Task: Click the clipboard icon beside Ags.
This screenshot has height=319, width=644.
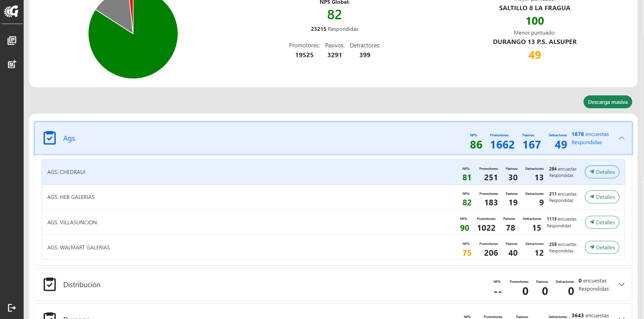Action: click(50, 138)
